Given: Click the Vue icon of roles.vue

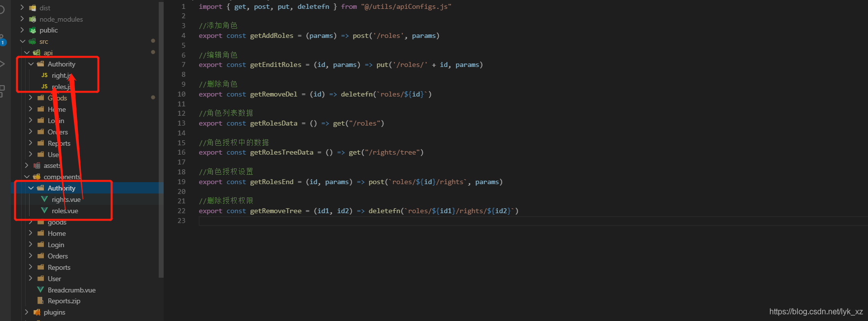Looking at the screenshot, I should (44, 211).
